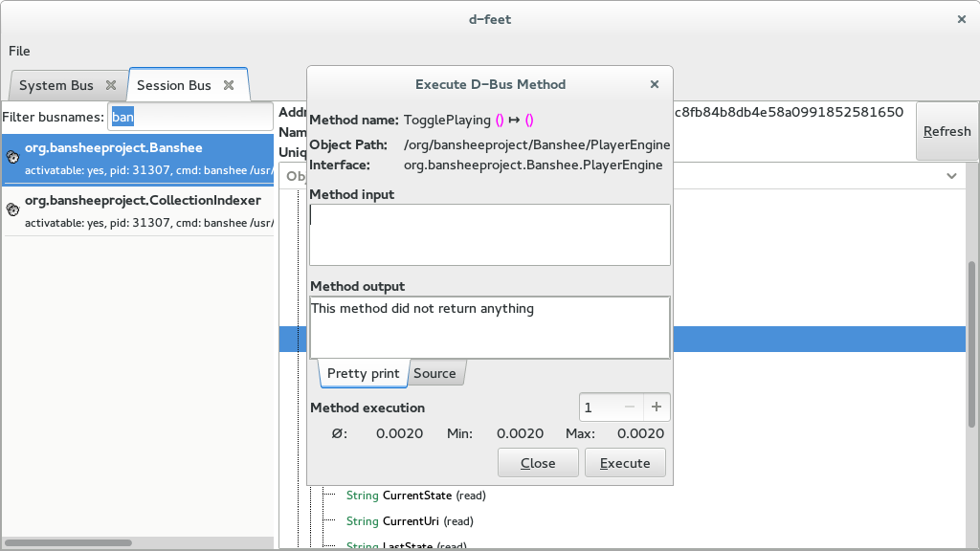Click into the Method input text area
Viewport: 980px width, 551px height.
(490, 235)
